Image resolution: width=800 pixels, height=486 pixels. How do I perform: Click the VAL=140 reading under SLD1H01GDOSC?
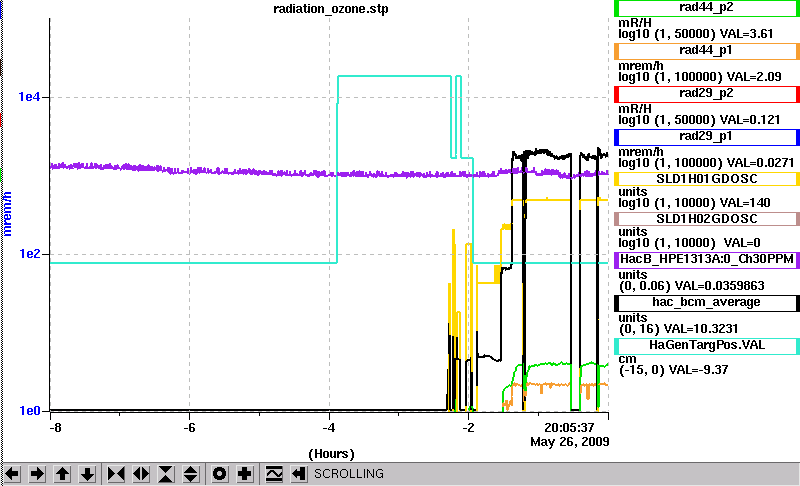click(x=745, y=203)
